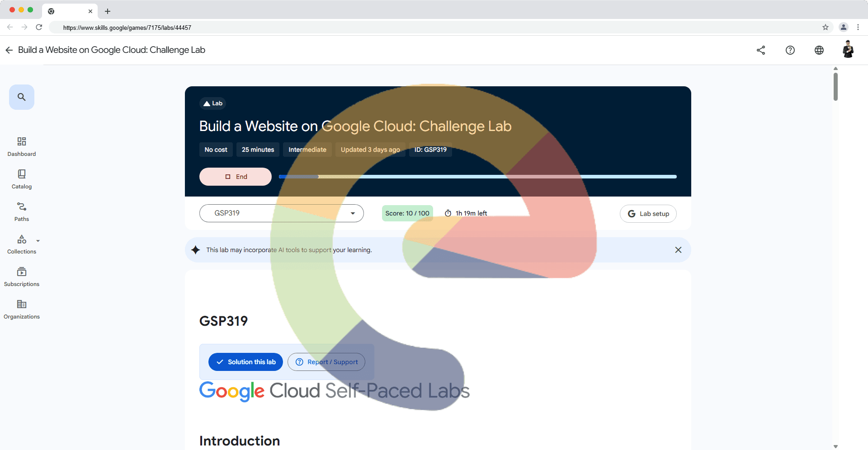
Task: End the running lab
Action: click(236, 177)
